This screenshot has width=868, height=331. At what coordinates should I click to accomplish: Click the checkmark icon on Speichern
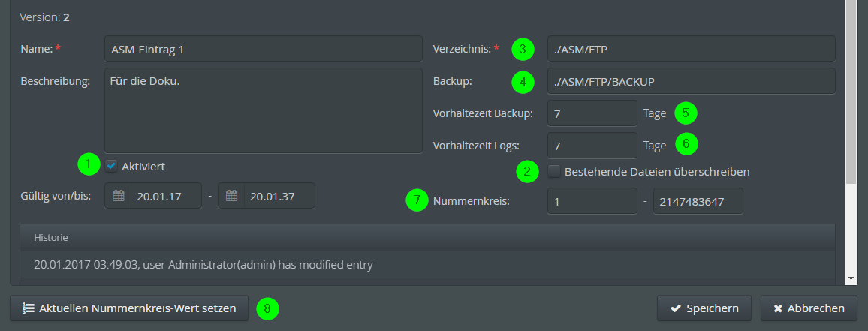[675, 308]
